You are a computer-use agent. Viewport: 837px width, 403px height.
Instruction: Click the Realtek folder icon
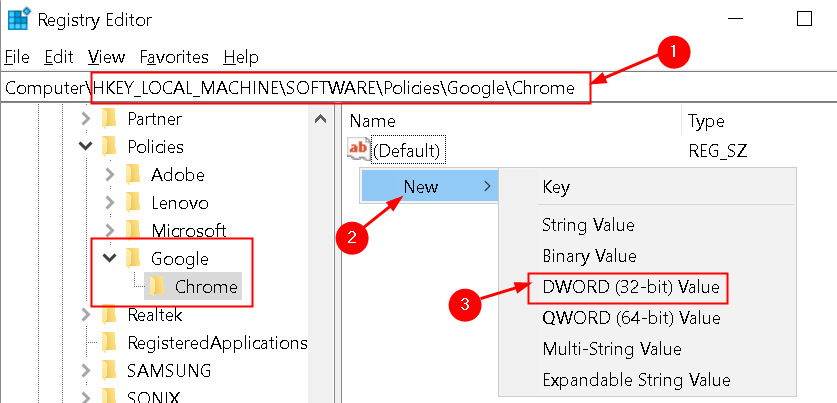(x=111, y=315)
